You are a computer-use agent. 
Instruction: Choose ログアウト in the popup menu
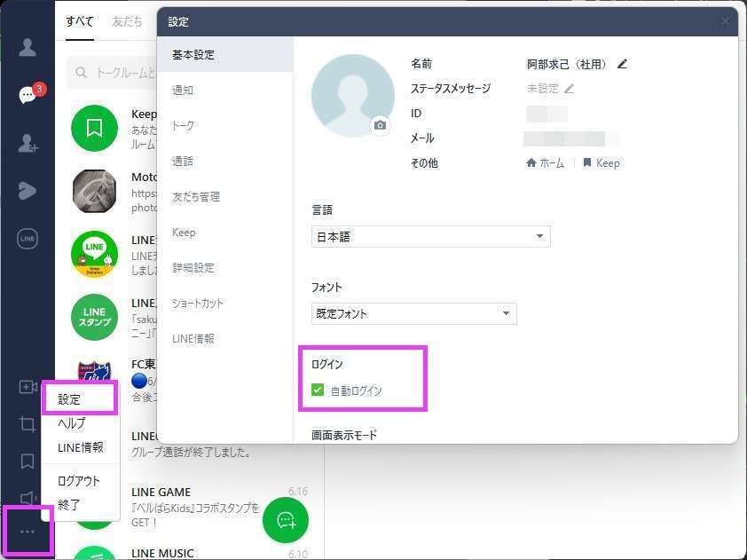[x=80, y=481]
